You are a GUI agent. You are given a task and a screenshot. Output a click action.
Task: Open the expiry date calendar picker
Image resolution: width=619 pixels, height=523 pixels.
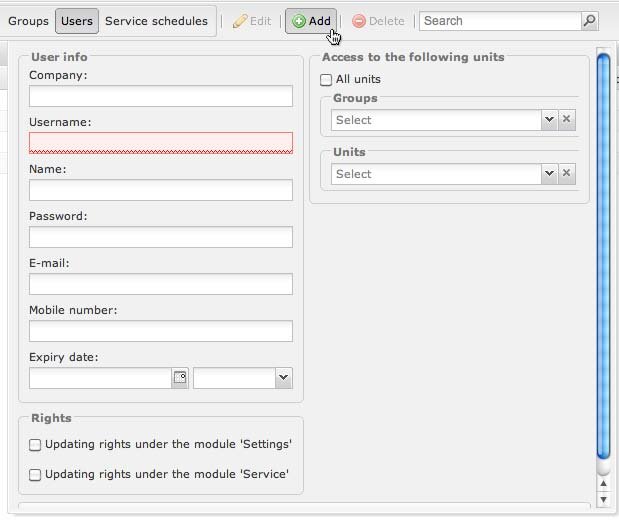tap(180, 378)
